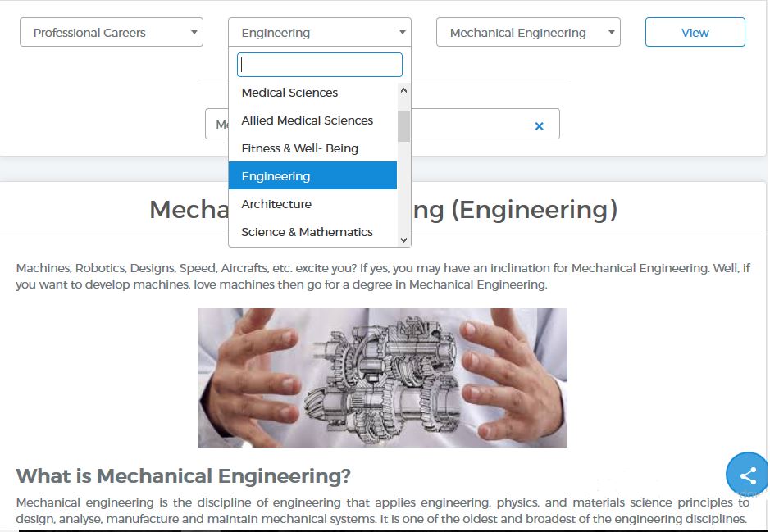Screen dimensions: 770x532
Task: Pick the highlighted Engineering option
Action: pos(276,176)
